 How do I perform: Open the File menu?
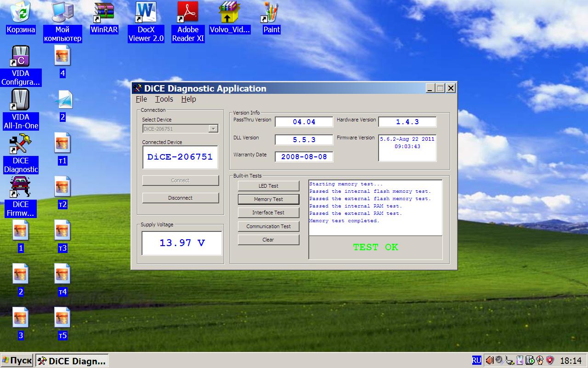click(141, 99)
